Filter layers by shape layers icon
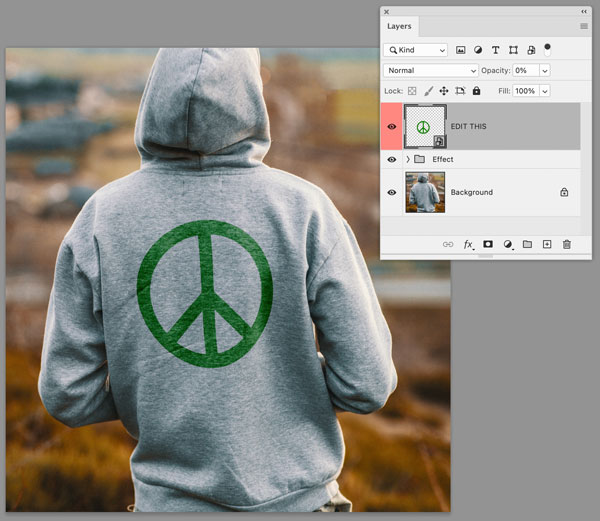 point(514,50)
